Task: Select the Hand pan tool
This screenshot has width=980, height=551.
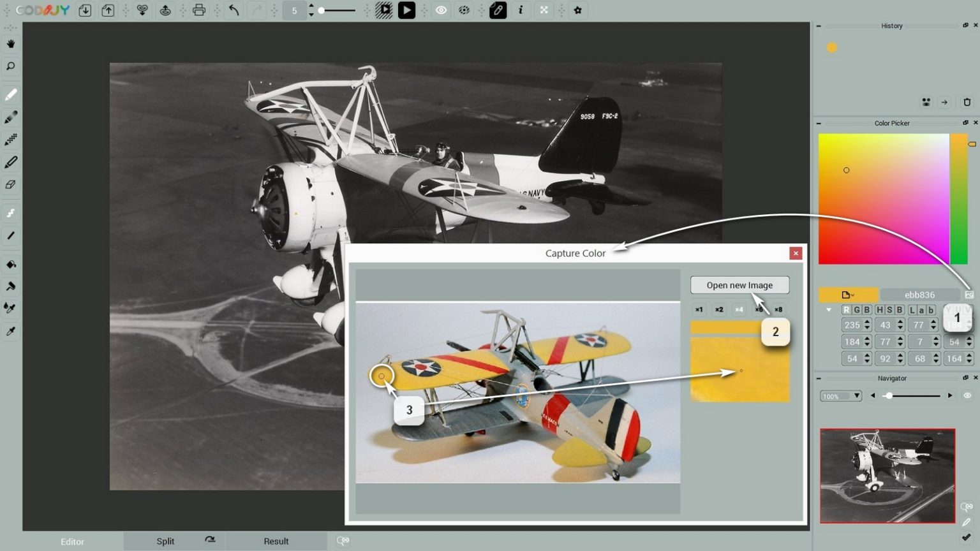Action: 11,44
